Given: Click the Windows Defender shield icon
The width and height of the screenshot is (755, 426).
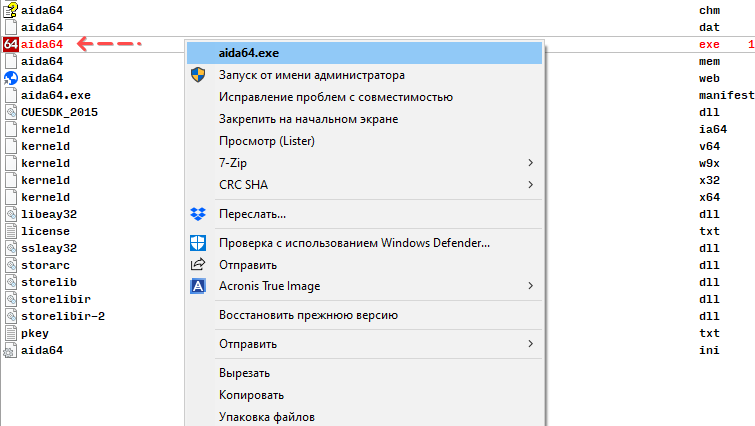Looking at the screenshot, I should tap(198, 243).
